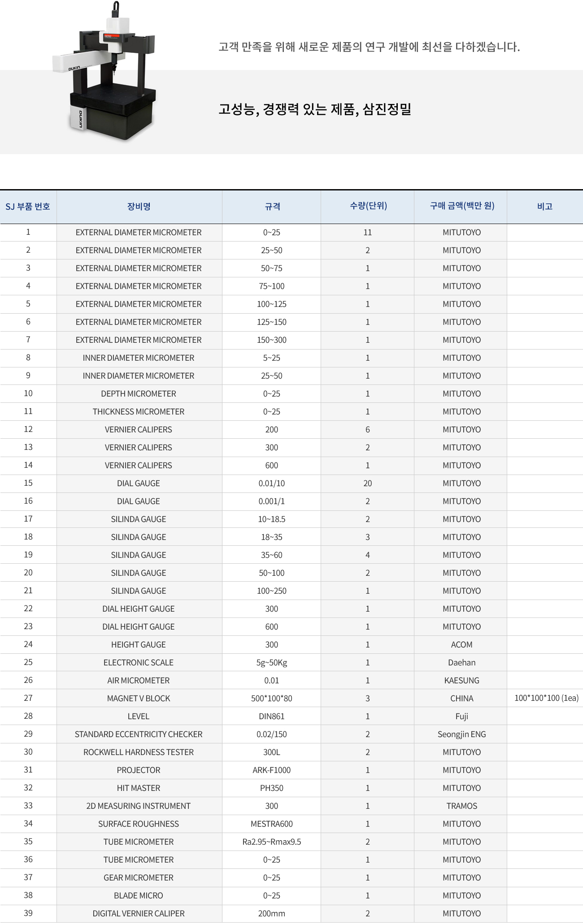Click the Ra2.95~Rmax9.5 spec cell
583x924 pixels.
pyautogui.click(x=272, y=842)
